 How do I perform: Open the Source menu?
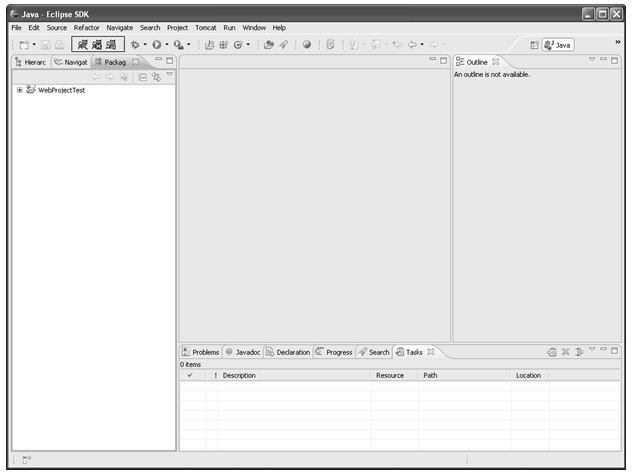coord(57,28)
